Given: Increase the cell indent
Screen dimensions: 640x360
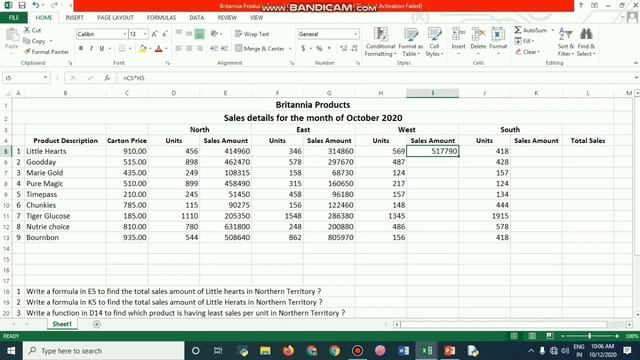Looking at the screenshot, I should click(x=224, y=49).
